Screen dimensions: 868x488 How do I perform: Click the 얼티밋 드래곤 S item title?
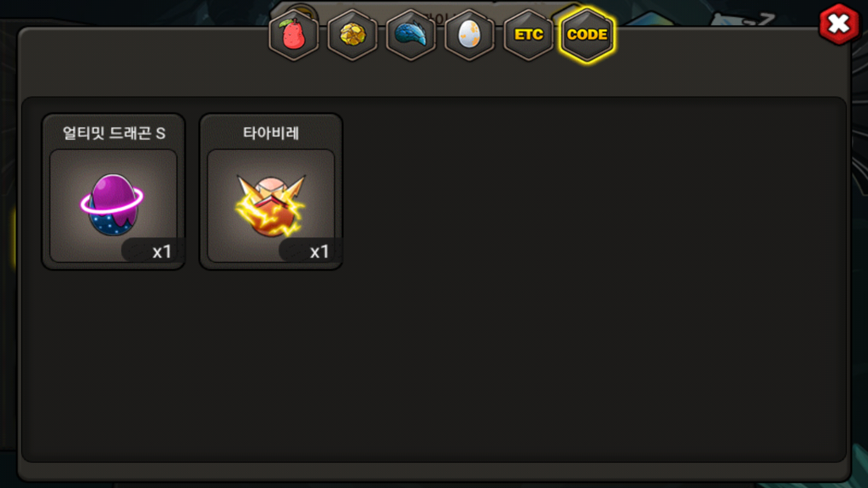[114, 133]
